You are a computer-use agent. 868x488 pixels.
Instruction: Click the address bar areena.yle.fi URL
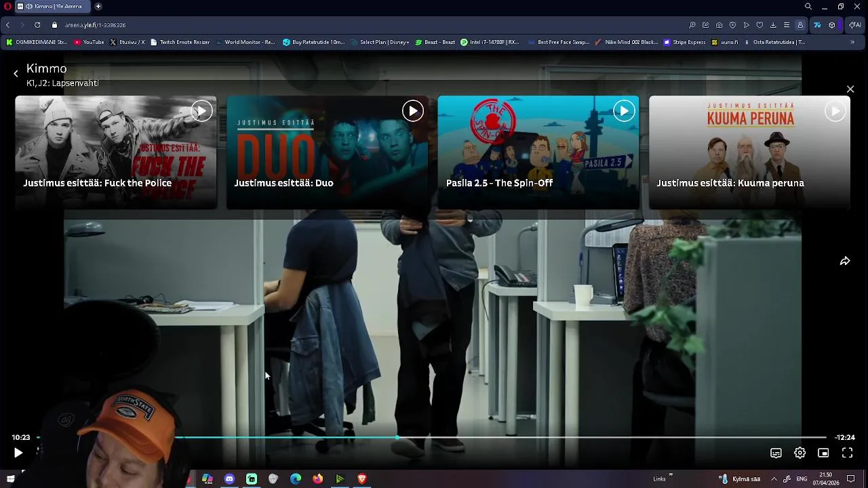(x=95, y=25)
